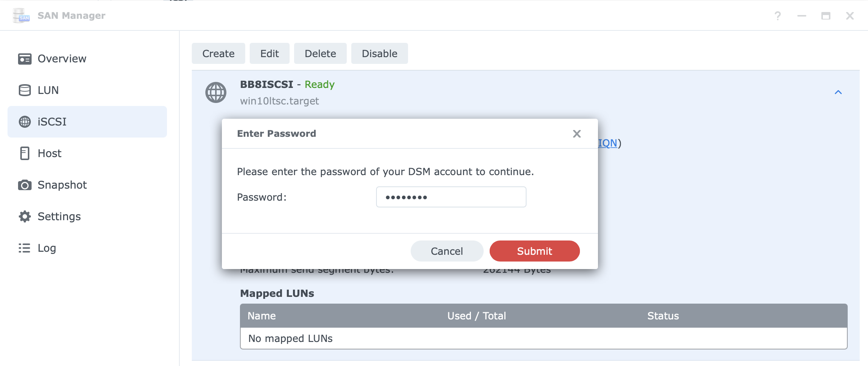Click the BB8ISCSI target globe icon
This screenshot has height=366, width=868.
pyautogui.click(x=216, y=92)
